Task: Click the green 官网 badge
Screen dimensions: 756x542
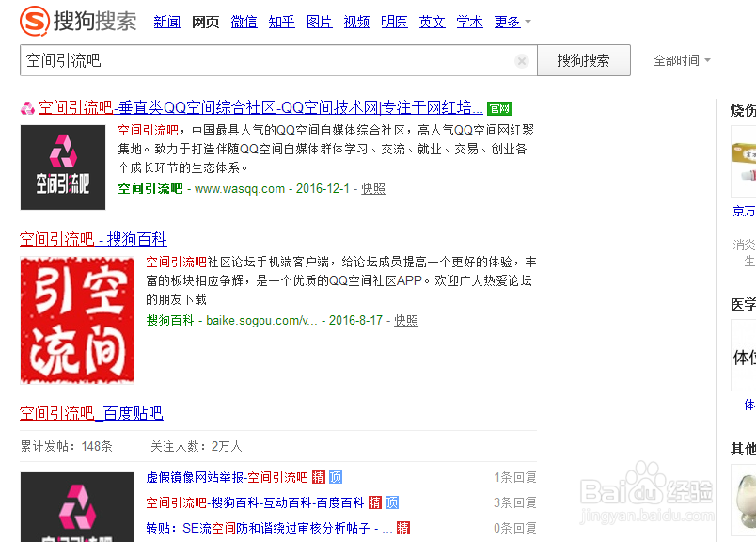Action: (x=499, y=108)
